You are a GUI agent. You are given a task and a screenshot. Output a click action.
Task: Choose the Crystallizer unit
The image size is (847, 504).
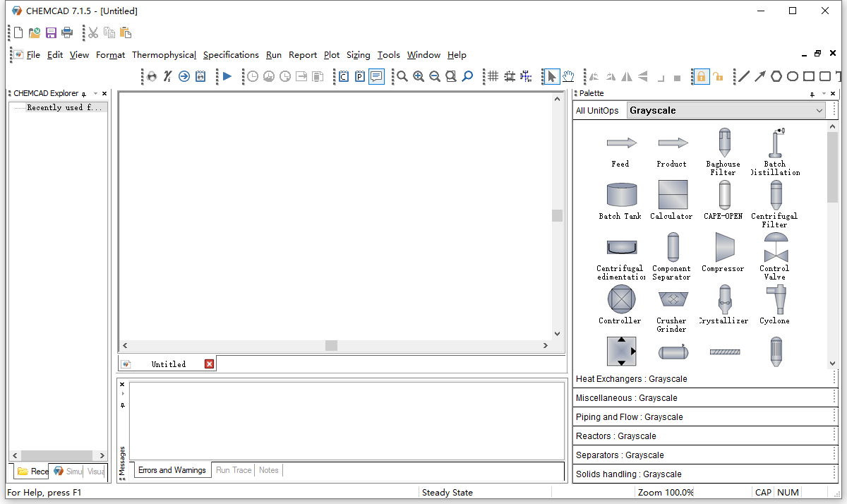tap(724, 299)
